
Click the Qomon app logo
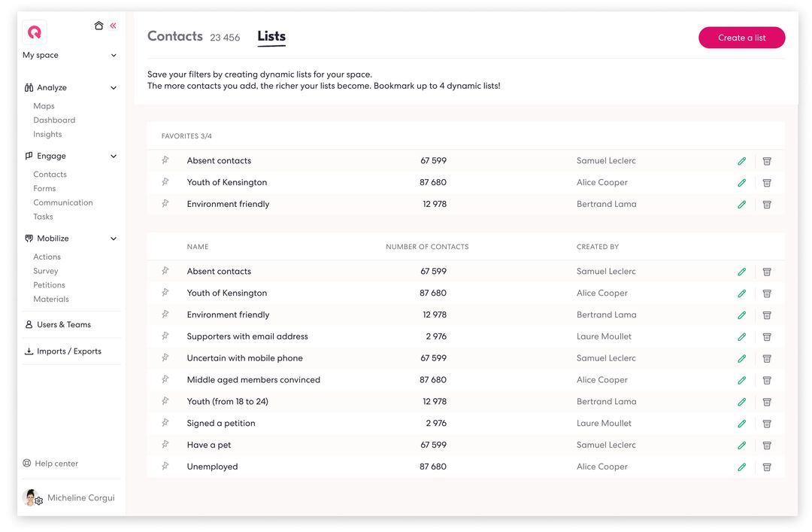pos(33,32)
